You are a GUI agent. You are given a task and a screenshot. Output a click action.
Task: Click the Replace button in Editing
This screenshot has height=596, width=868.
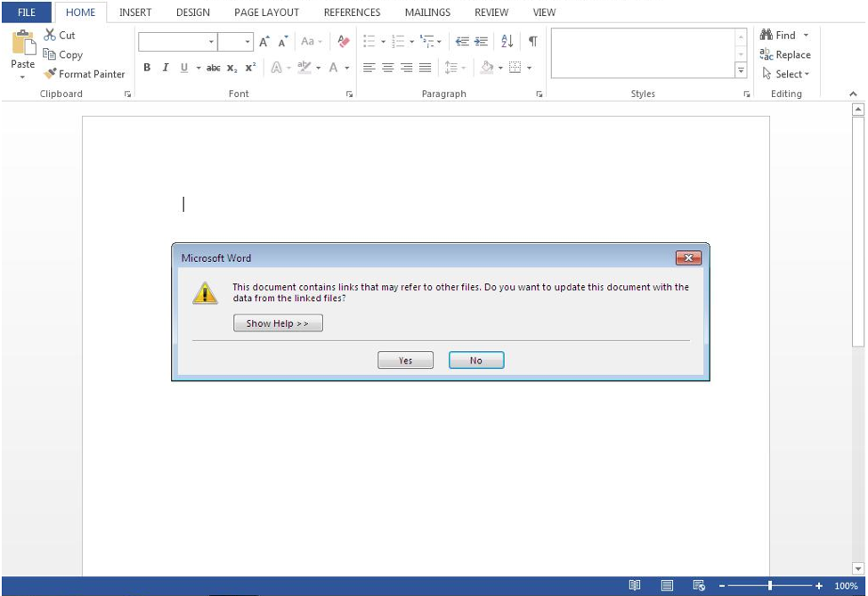tap(785, 54)
